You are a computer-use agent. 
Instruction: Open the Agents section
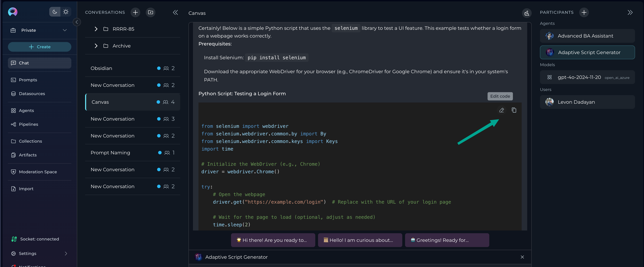[39, 110]
